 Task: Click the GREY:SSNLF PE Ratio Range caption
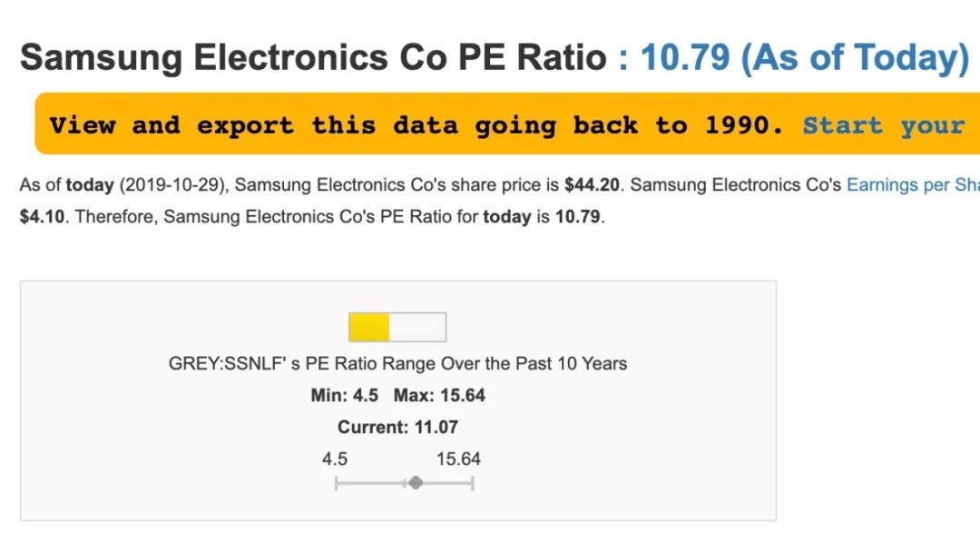click(397, 363)
